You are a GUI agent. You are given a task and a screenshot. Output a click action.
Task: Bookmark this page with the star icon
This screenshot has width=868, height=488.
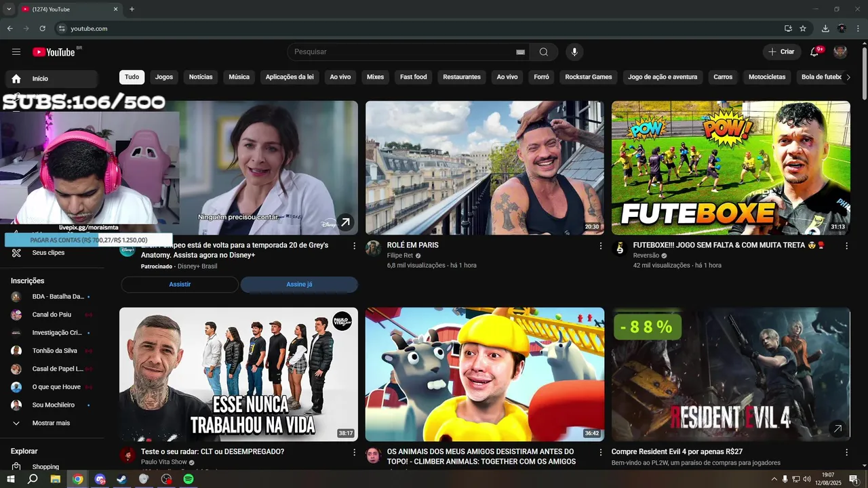click(803, 28)
